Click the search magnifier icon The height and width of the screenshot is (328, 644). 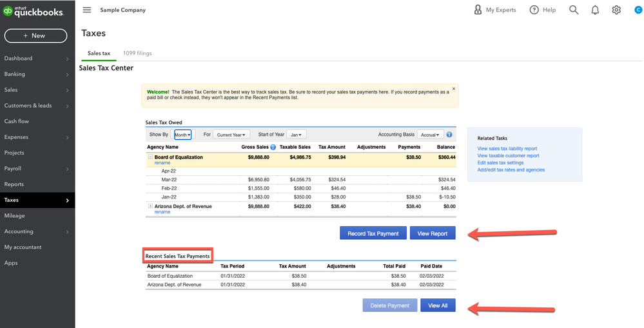pos(574,10)
